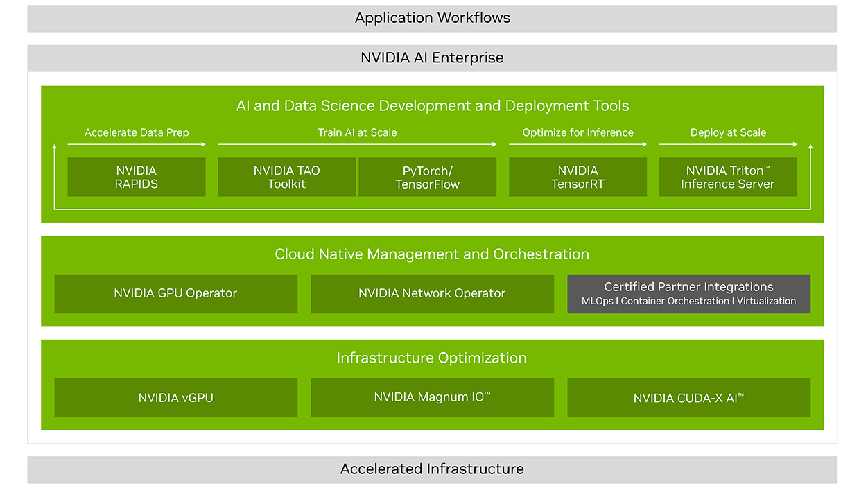Screen dimensions: 868x488
Task: Open the Accelerated Infrastructure section
Action: 432,469
